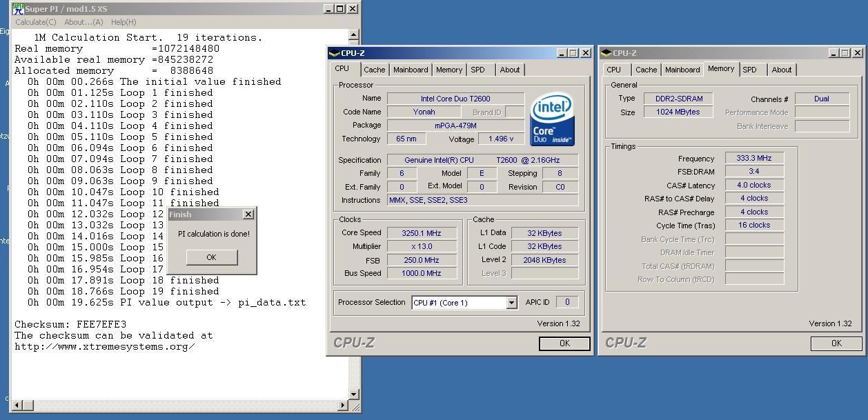Click the Package value mPGA-479M
The height and width of the screenshot is (420, 868).
coord(455,126)
